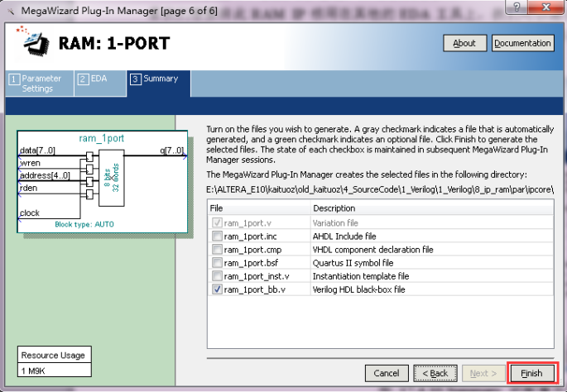Click the data[7..0] port label
567x392 pixels.
[37, 151]
